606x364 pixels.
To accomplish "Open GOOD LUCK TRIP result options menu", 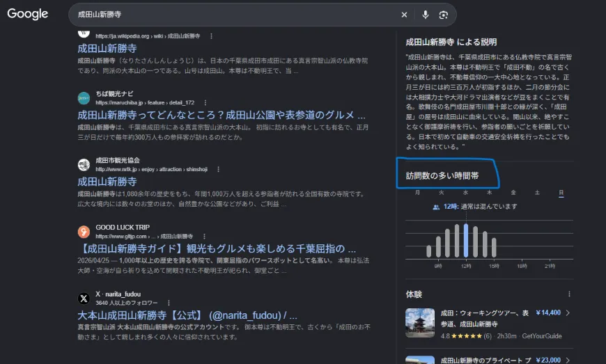I will pos(205,236).
